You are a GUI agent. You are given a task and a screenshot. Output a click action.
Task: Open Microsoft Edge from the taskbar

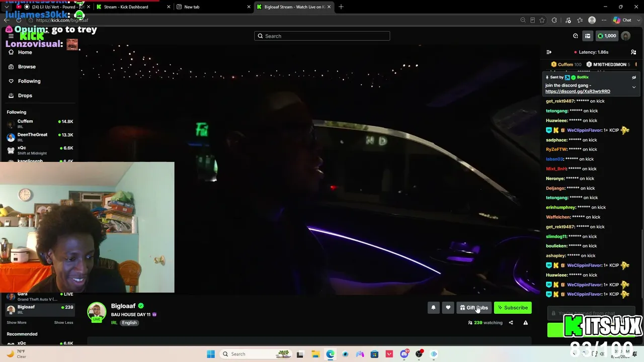point(330,354)
